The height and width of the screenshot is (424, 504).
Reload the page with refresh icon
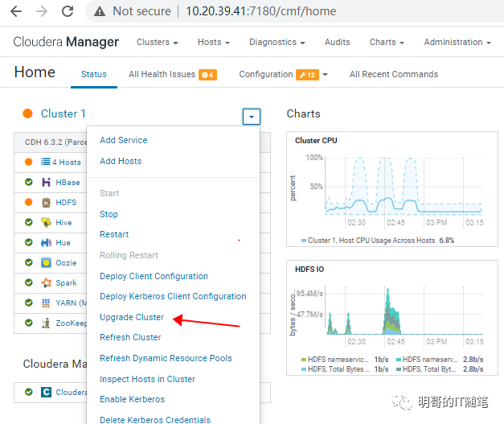(68, 11)
